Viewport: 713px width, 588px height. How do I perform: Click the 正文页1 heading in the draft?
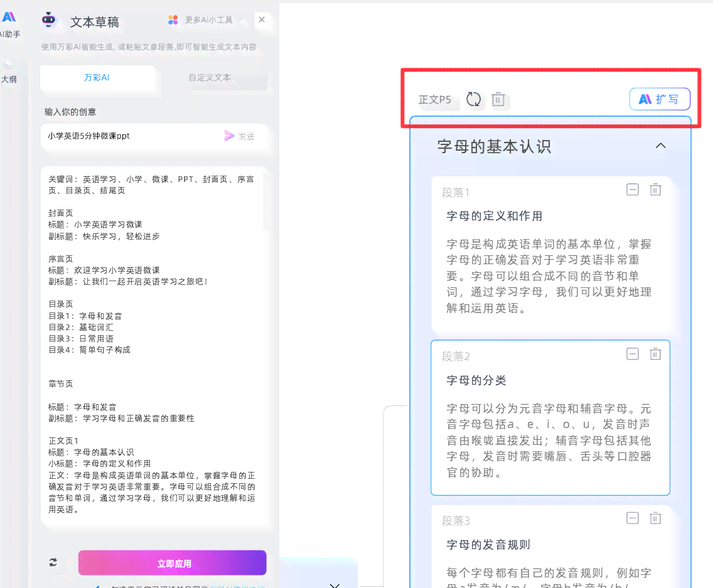click(63, 441)
